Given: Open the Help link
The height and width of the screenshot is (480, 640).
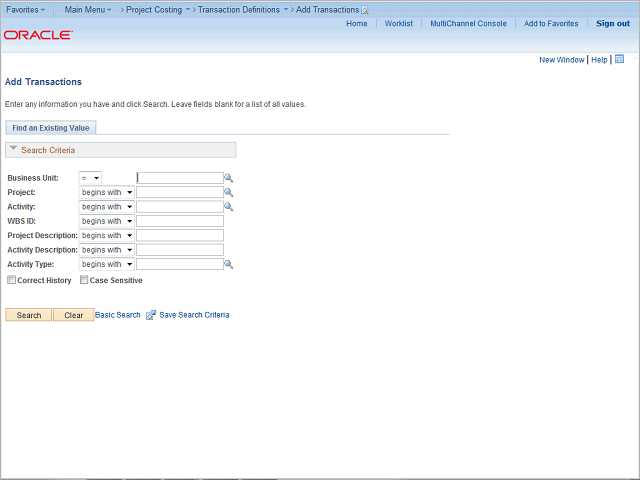Looking at the screenshot, I should tap(599, 60).
